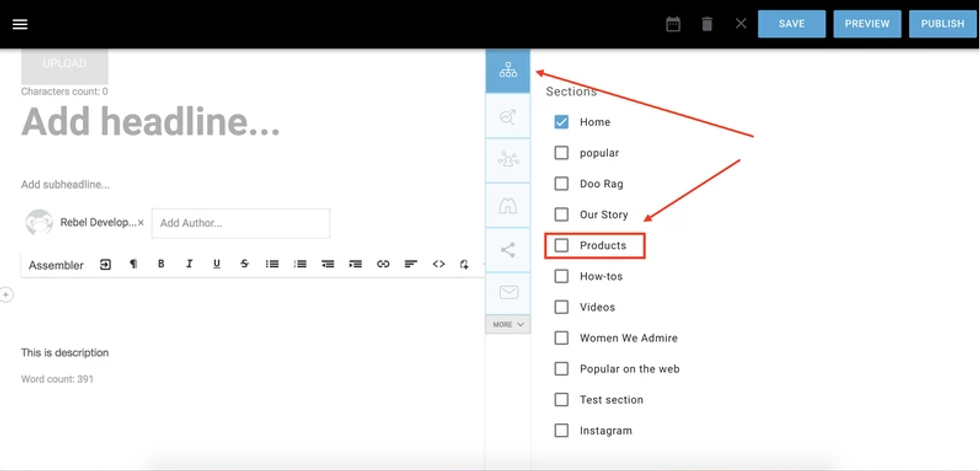Apply strikethrough formatting
Screen dimensions: 980x471
coord(244,264)
